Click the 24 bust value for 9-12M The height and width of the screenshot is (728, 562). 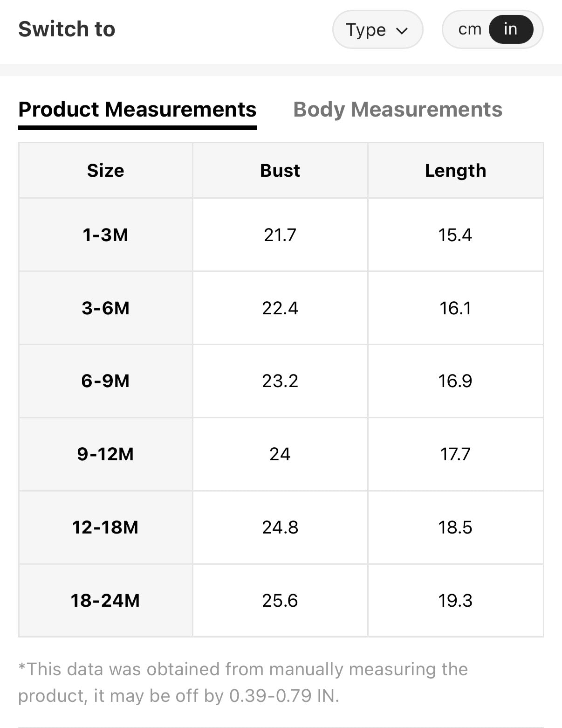280,454
